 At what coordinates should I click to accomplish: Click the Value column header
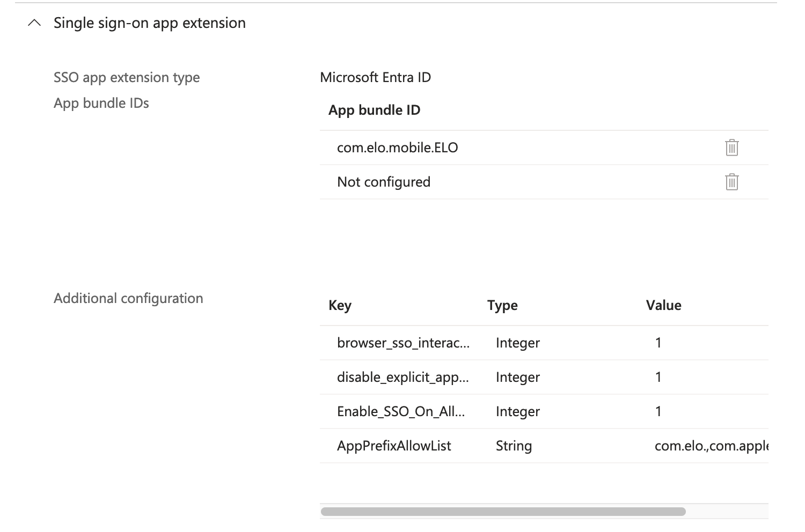663,305
